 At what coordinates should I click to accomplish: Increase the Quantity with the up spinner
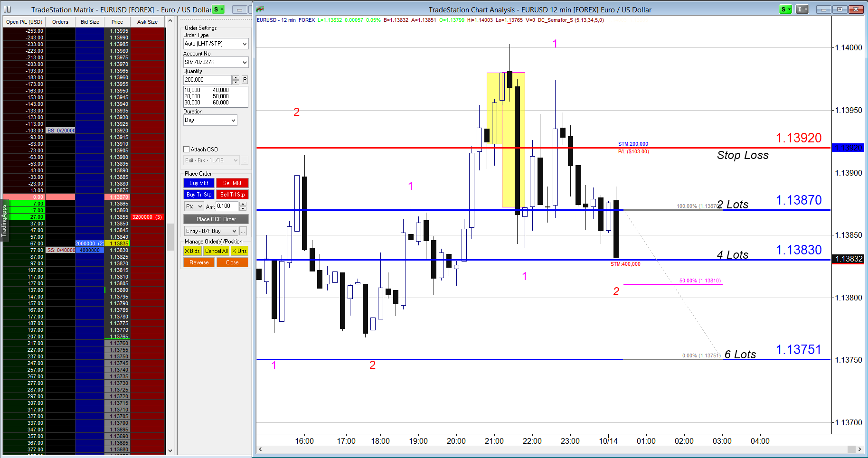click(236, 78)
